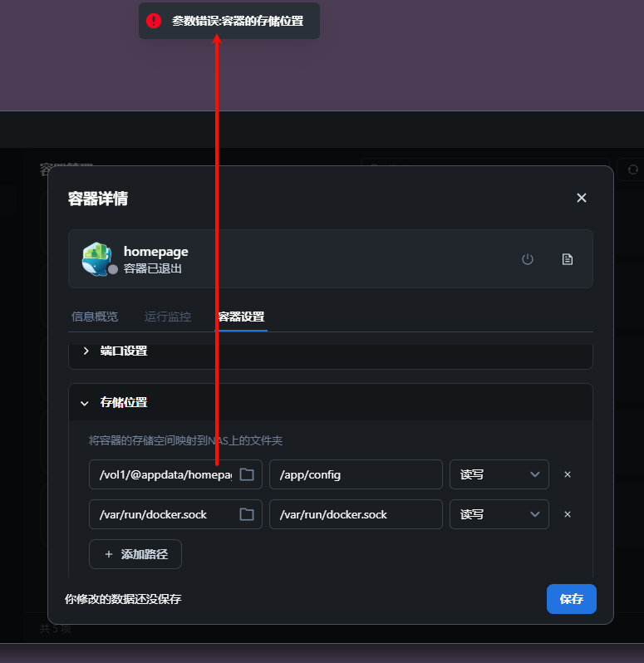Click the 容器已退出 status text
Image resolution: width=644 pixels, height=663 pixels.
tap(152, 268)
